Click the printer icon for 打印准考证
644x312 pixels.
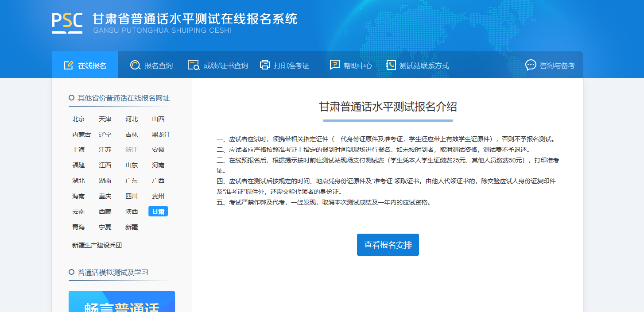coord(264,65)
